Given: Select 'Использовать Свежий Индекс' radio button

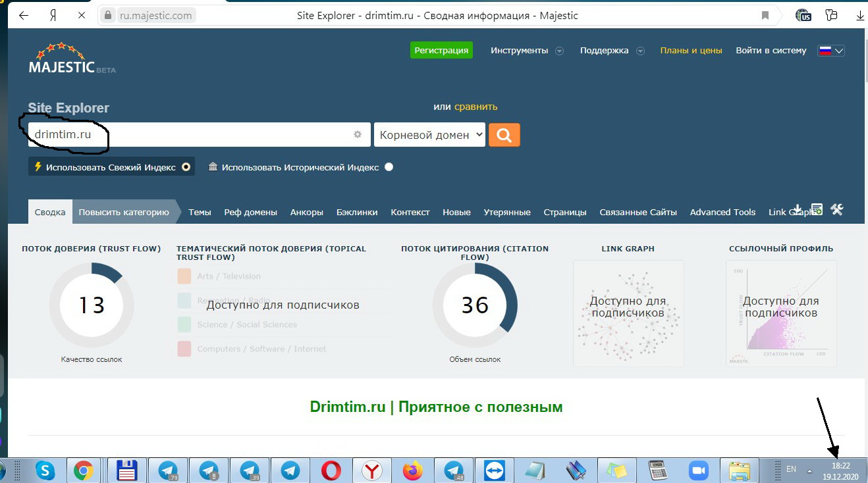Looking at the screenshot, I should click(x=186, y=167).
